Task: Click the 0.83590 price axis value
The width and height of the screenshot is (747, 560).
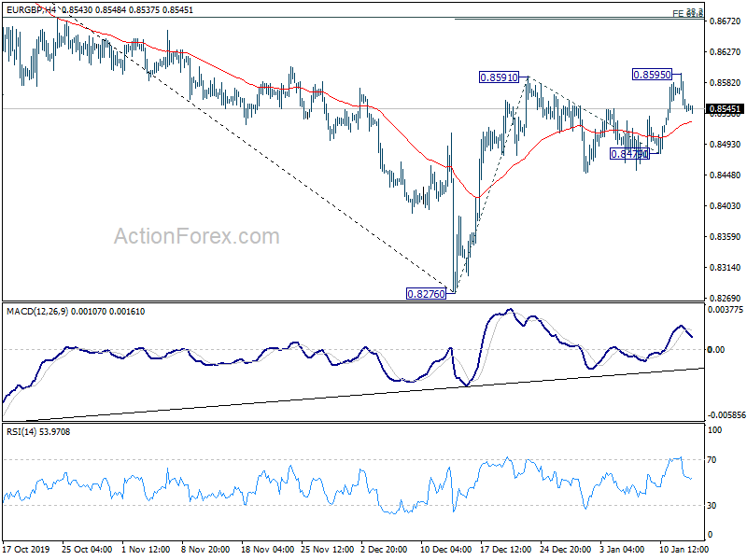Action: (x=726, y=237)
